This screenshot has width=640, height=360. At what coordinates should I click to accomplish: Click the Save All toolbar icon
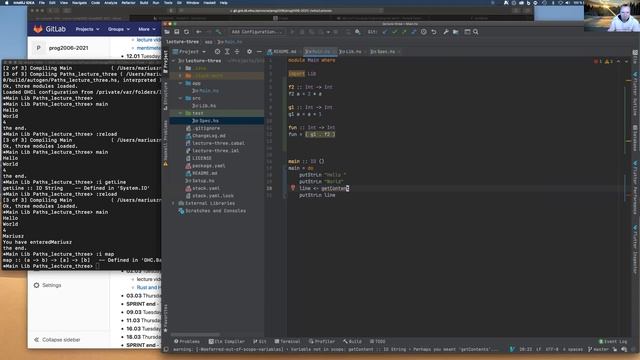pyautogui.click(x=177, y=32)
